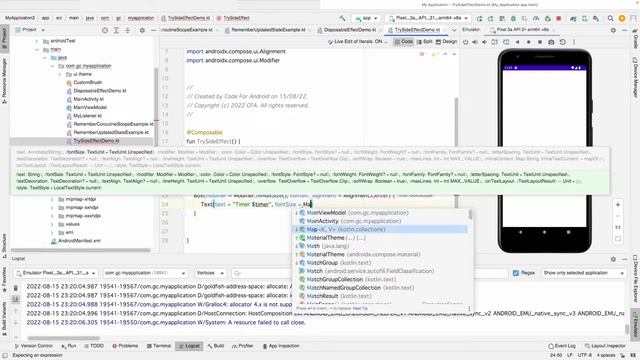The height and width of the screenshot is (360, 640).
Task: Click the Make Project hammer icon
Action: pyautogui.click(x=342, y=18)
